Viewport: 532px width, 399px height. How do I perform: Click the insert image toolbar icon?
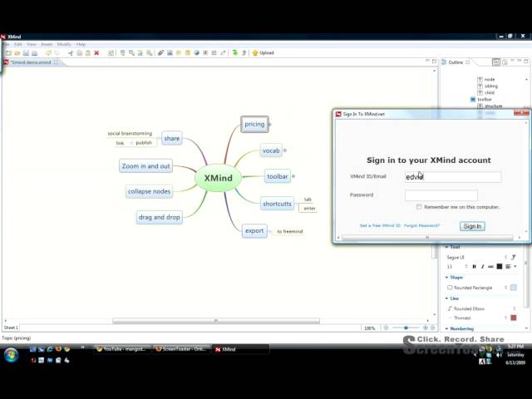click(x=170, y=53)
